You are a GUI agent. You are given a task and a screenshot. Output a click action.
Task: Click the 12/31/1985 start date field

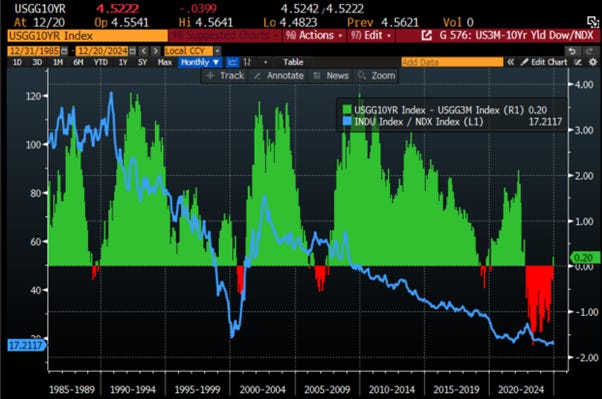(34, 51)
